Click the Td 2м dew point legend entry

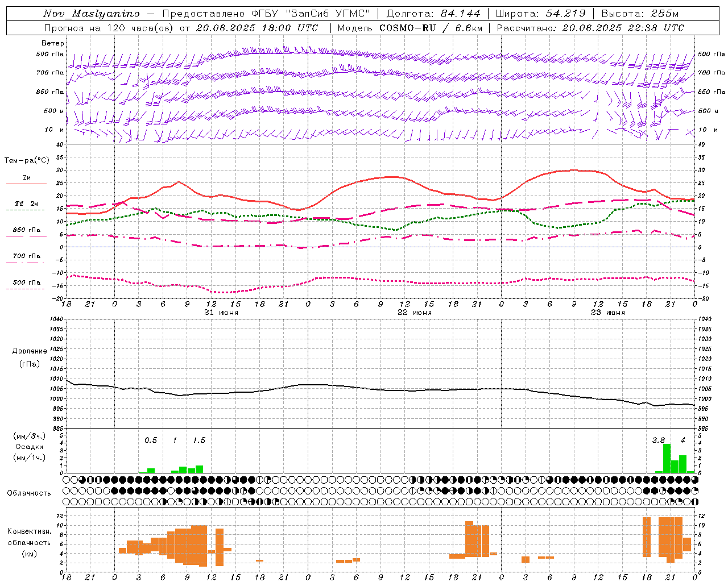pos(27,203)
